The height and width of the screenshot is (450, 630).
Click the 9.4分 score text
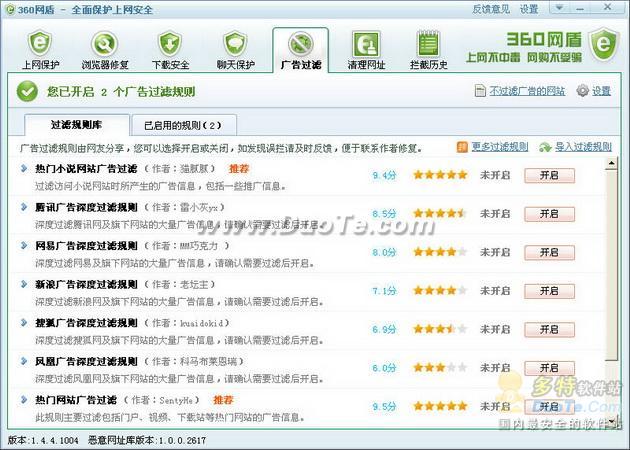point(384,175)
